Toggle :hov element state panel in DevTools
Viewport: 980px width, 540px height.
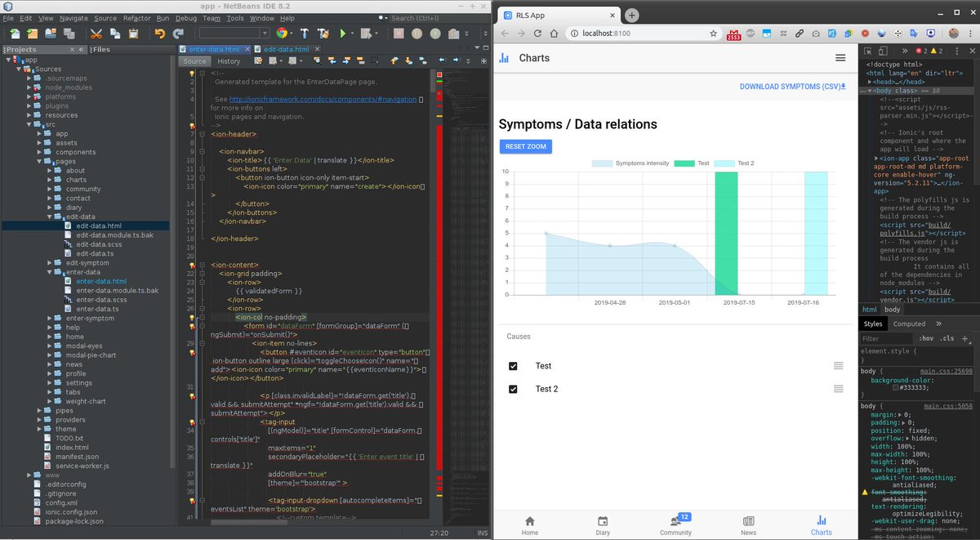926,338
